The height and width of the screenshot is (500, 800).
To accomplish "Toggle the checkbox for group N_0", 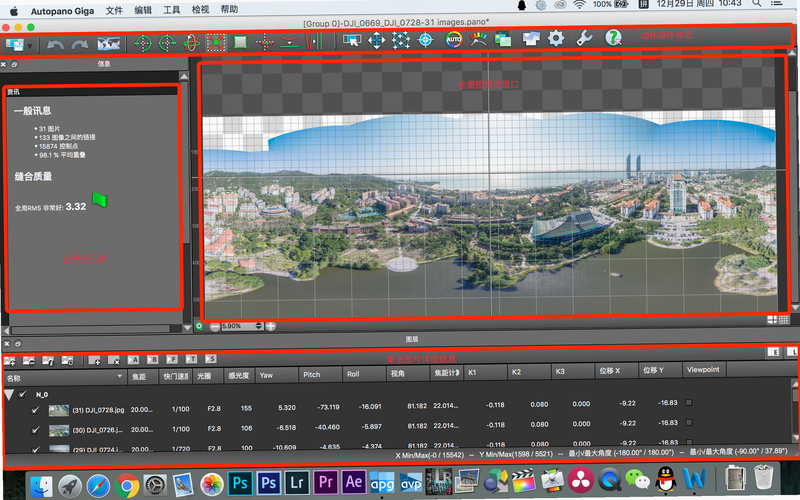I will tap(22, 394).
